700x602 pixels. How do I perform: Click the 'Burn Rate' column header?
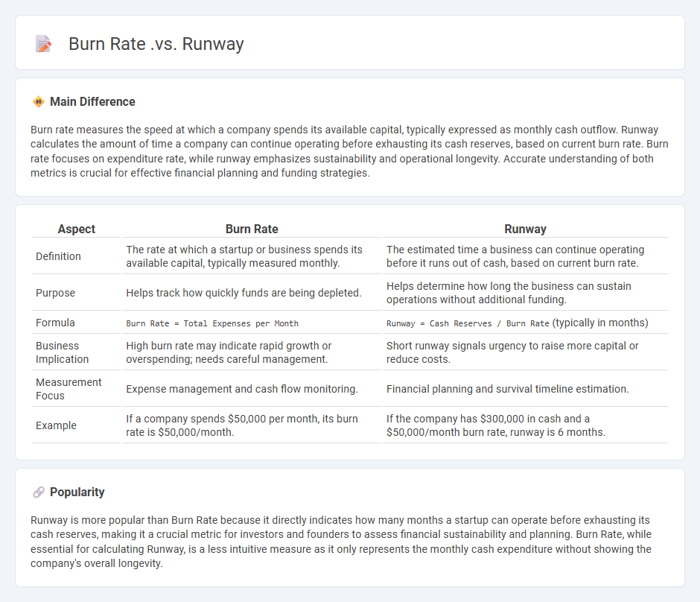(x=252, y=229)
